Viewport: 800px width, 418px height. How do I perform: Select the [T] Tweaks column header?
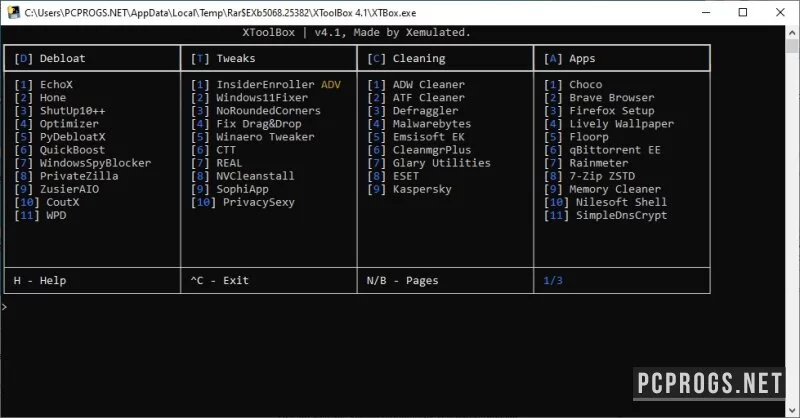[223, 59]
